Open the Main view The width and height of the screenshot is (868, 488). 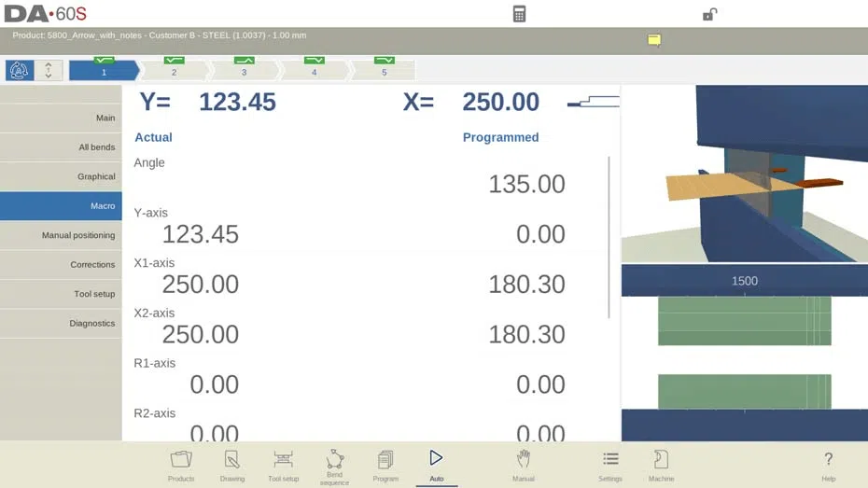pyautogui.click(x=61, y=118)
